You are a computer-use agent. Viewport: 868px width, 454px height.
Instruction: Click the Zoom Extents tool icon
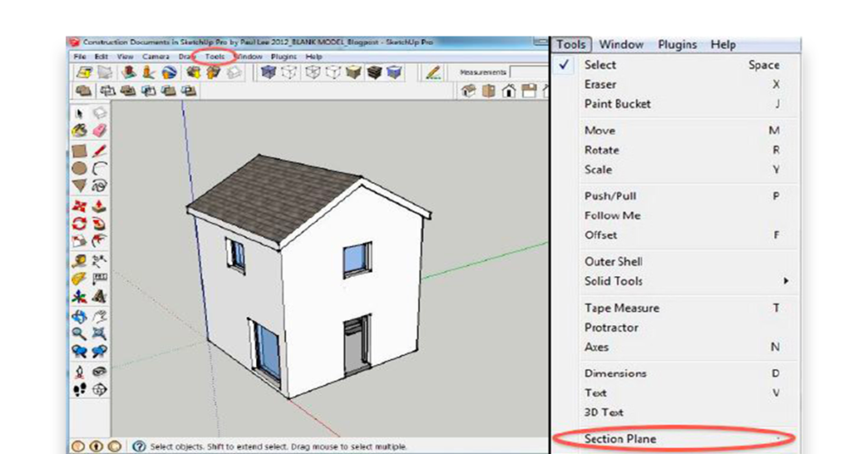[100, 334]
